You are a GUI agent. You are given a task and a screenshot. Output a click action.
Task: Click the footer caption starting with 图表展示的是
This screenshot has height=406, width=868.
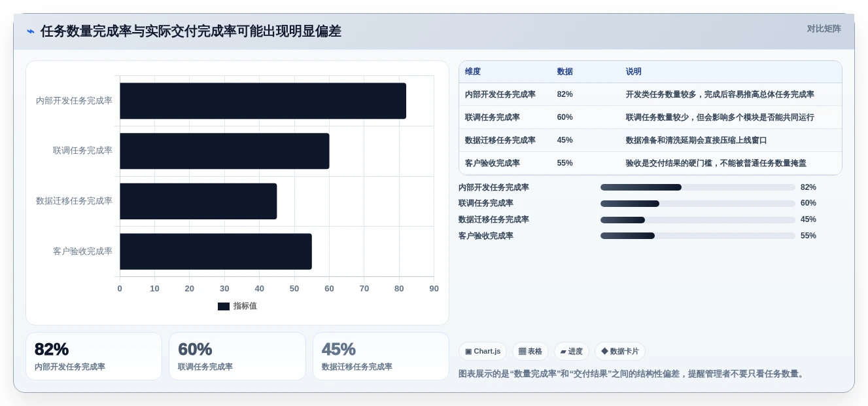click(633, 374)
